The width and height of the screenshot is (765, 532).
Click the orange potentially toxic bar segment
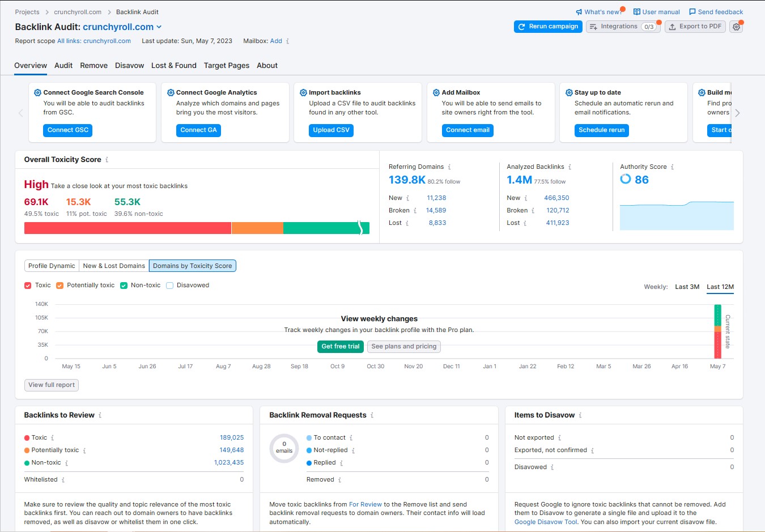[x=257, y=228]
